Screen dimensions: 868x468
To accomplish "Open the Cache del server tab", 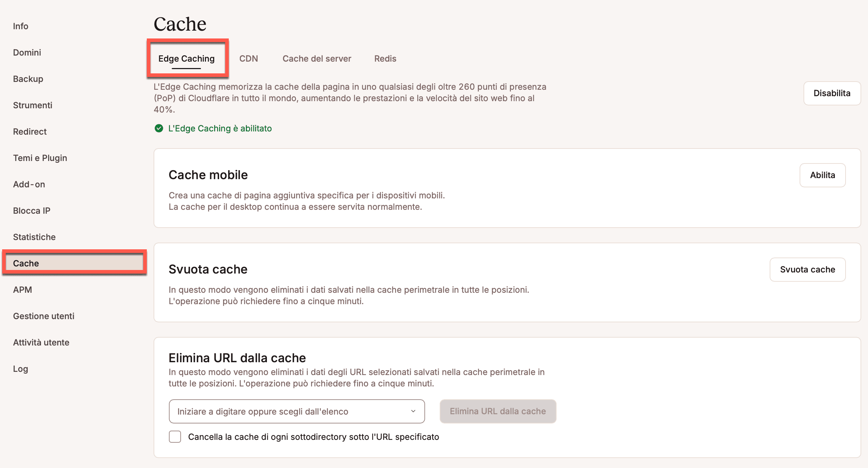I will point(316,59).
